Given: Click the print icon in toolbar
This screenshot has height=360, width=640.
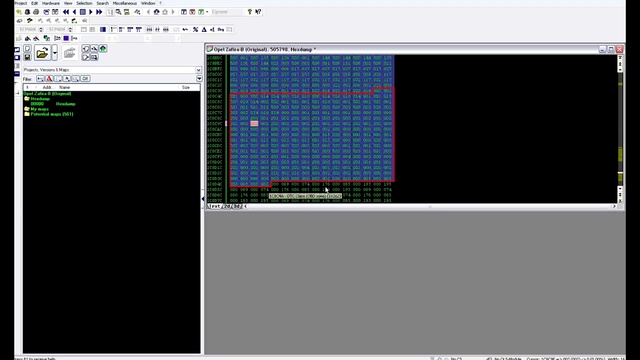Looking at the screenshot, I should coord(36,12).
